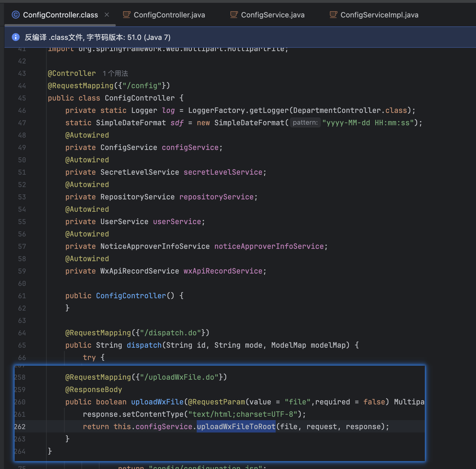Click the decompiled .class file banner text
The width and height of the screenshot is (476, 469).
click(x=98, y=37)
